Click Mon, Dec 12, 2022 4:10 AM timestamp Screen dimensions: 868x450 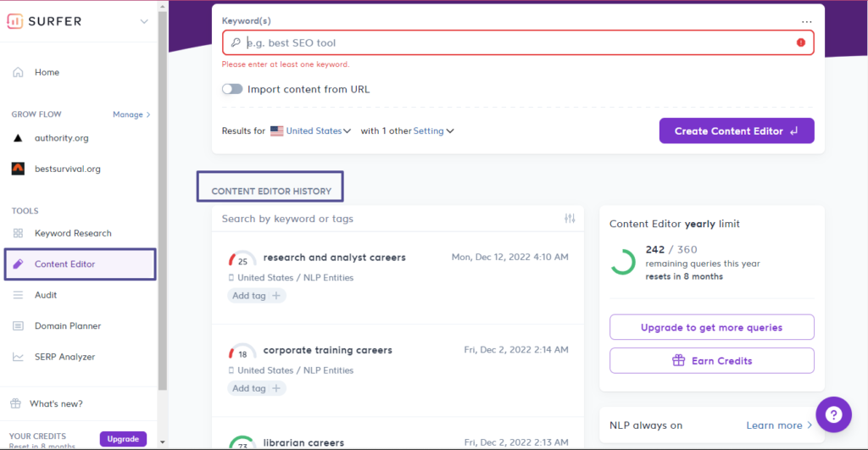[x=509, y=257]
